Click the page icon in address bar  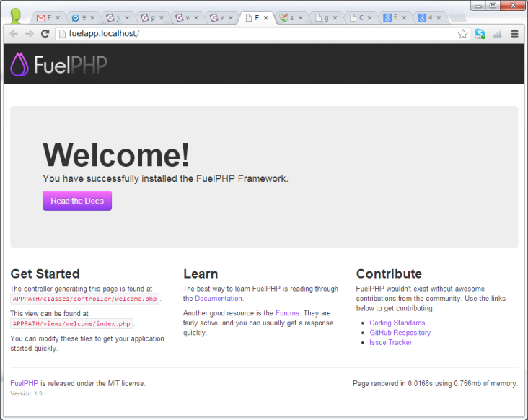coord(62,34)
